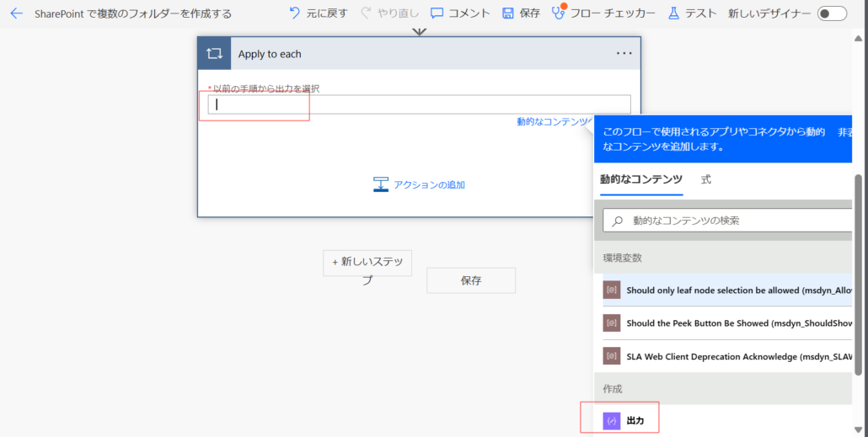The width and height of the screenshot is (868, 437).
Task: Click the Test (テスト) flask icon
Action: 673,13
